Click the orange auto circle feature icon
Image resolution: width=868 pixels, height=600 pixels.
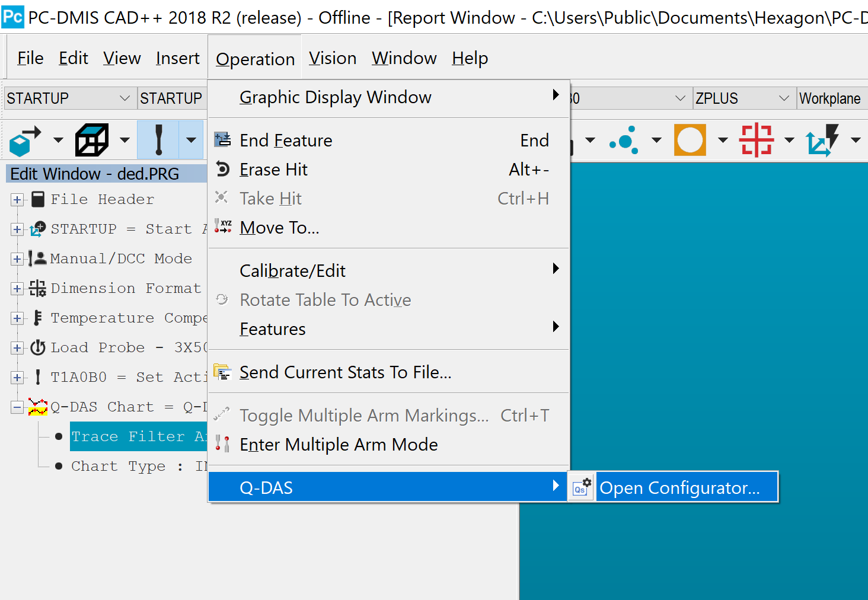click(690, 140)
